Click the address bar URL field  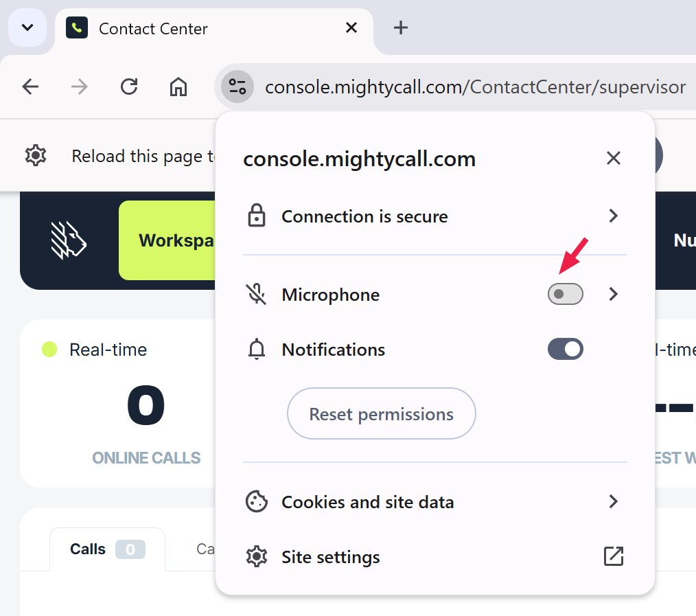click(475, 87)
